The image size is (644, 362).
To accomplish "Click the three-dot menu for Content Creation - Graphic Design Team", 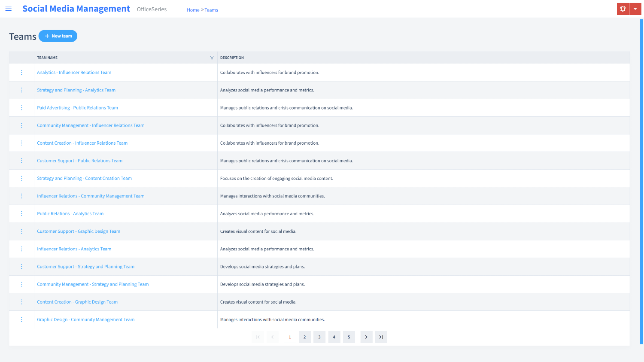I will pyautogui.click(x=21, y=301).
